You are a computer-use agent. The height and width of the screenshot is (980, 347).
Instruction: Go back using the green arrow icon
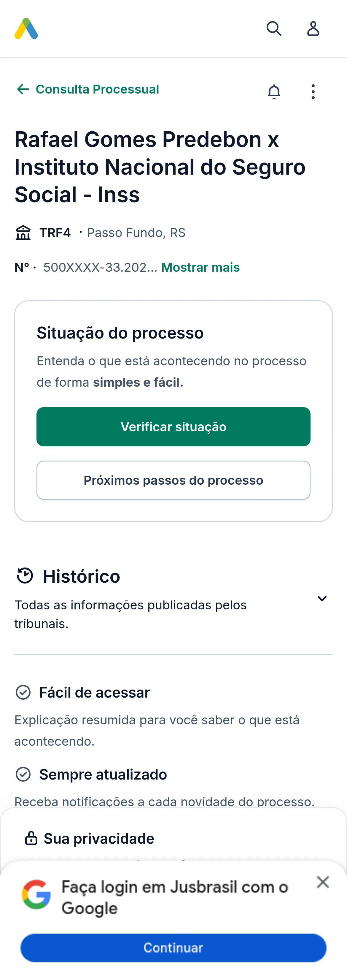23,89
